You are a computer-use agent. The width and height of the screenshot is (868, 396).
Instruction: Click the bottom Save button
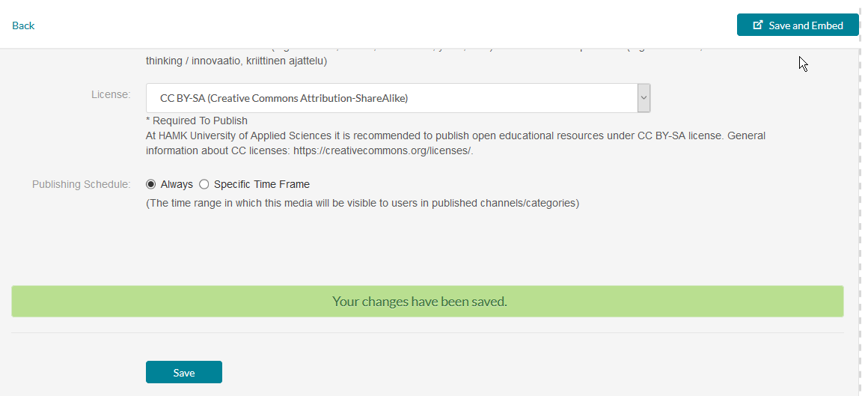[x=184, y=372]
